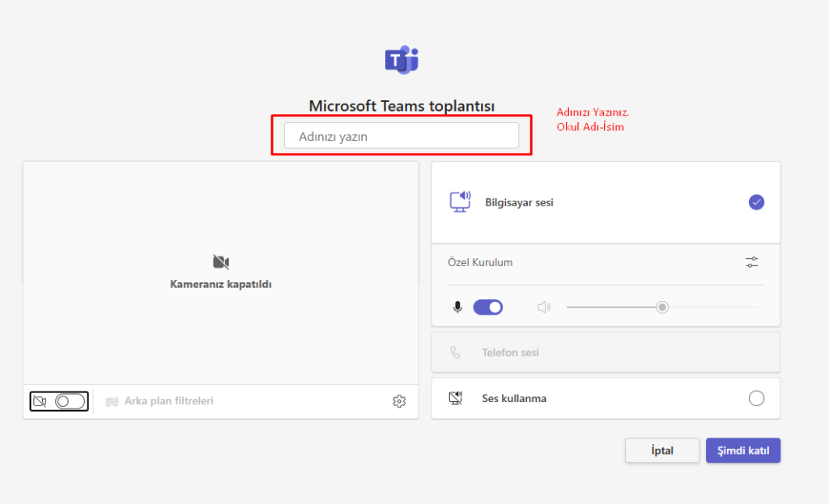This screenshot has width=829, height=504.
Task: Select the Ses kullanma radio button
Action: pos(756,398)
